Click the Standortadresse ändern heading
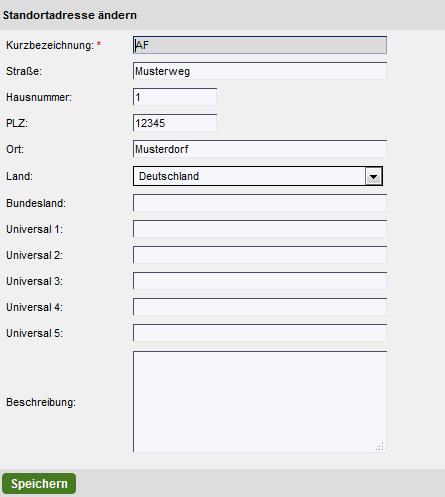This screenshot has height=497, width=445. tap(70, 15)
